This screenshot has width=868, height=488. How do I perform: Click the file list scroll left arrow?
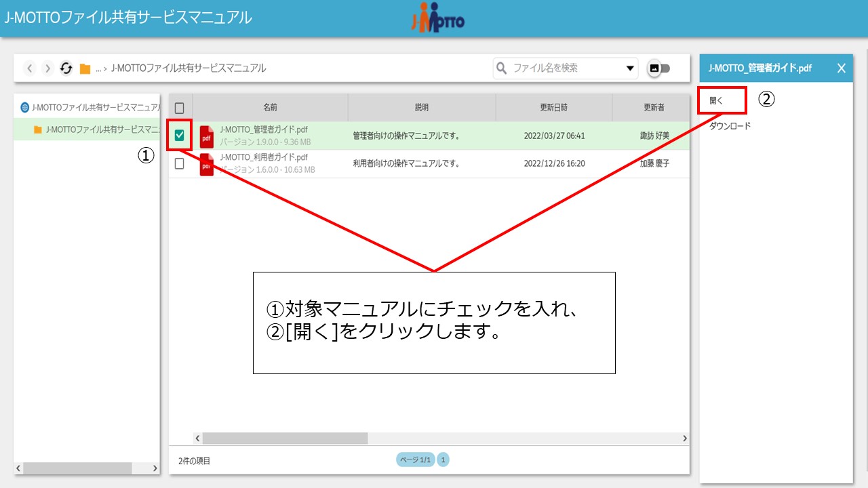(197, 439)
